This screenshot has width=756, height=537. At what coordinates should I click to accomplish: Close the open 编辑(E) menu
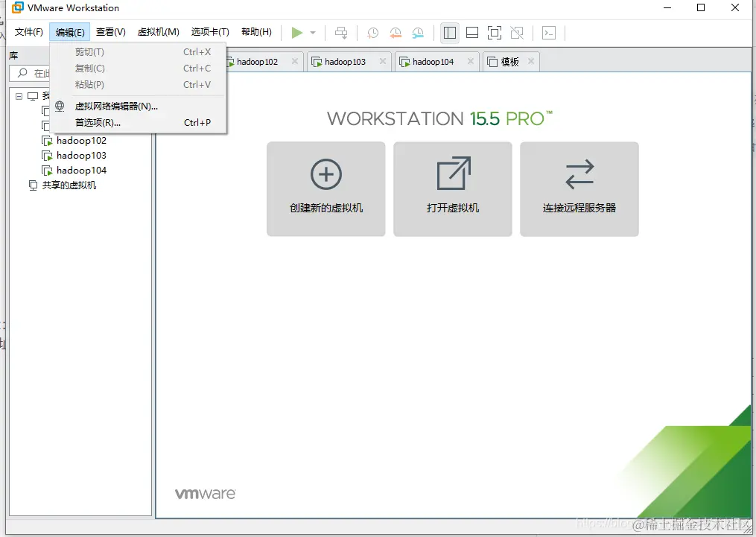tap(70, 32)
